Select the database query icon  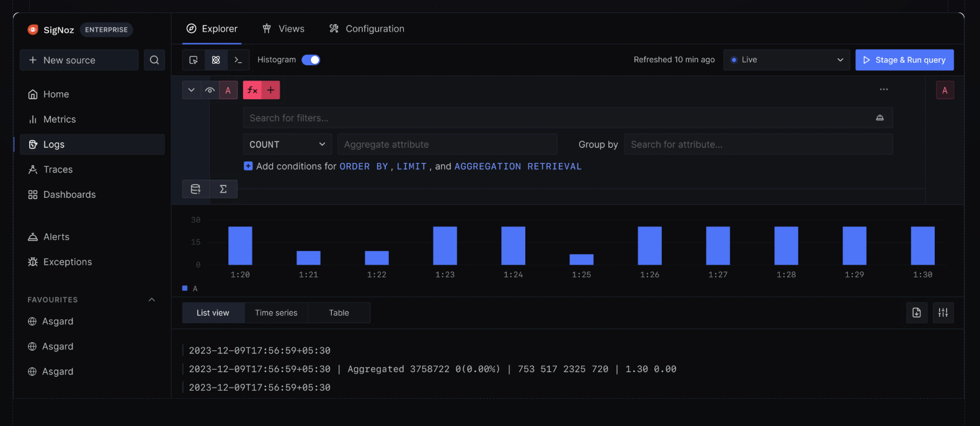coord(195,189)
